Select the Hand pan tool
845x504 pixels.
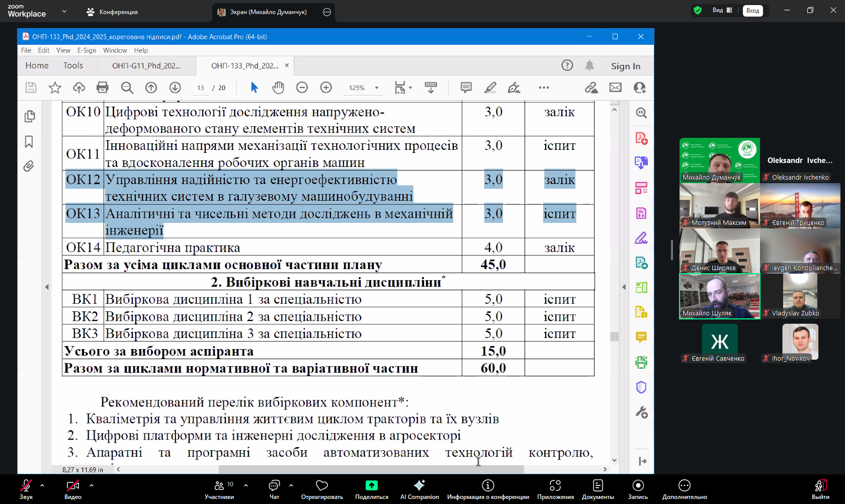point(278,88)
